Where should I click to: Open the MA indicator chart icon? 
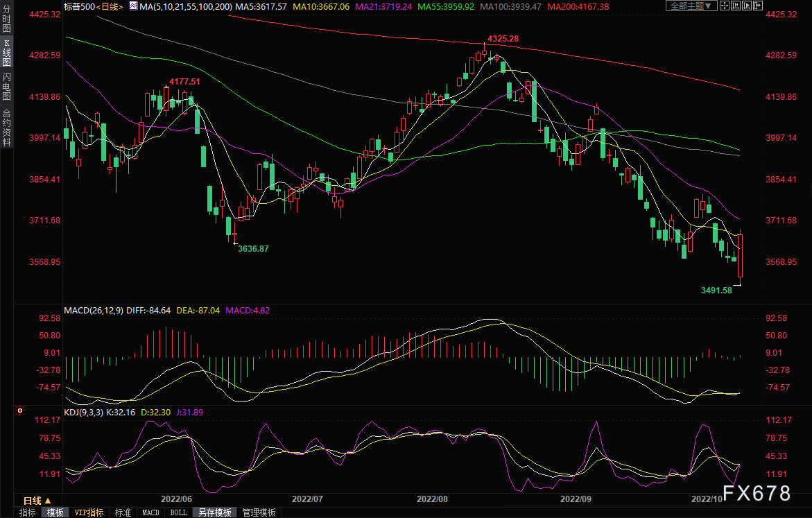click(134, 6)
